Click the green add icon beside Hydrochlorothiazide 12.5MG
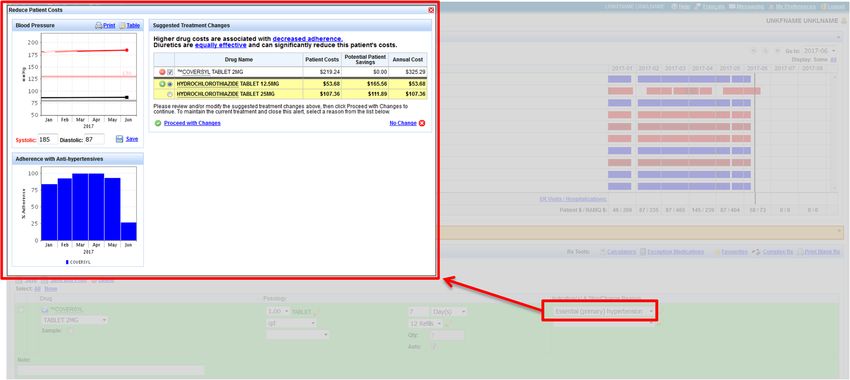 pos(162,85)
